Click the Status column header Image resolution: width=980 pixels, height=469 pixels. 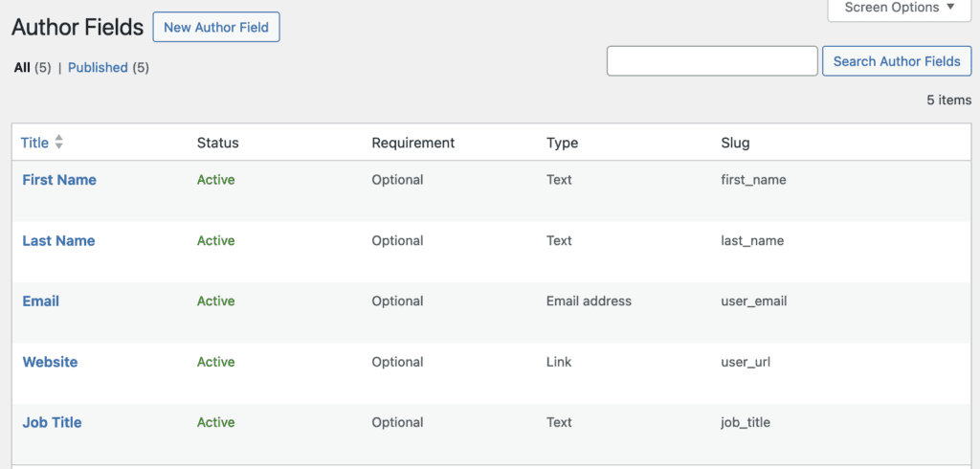(217, 143)
